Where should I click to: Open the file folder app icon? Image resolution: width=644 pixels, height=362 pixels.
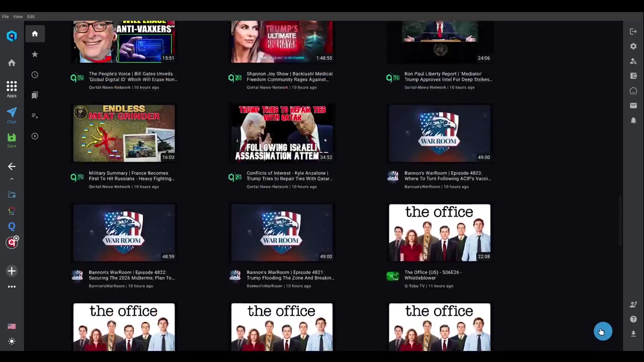[12, 195]
